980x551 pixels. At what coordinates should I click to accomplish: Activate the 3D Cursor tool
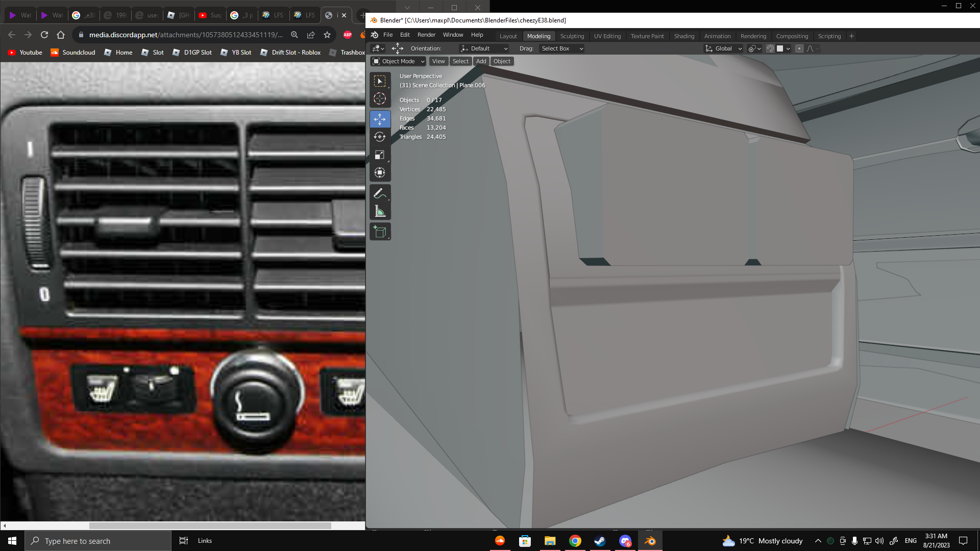[x=380, y=98]
